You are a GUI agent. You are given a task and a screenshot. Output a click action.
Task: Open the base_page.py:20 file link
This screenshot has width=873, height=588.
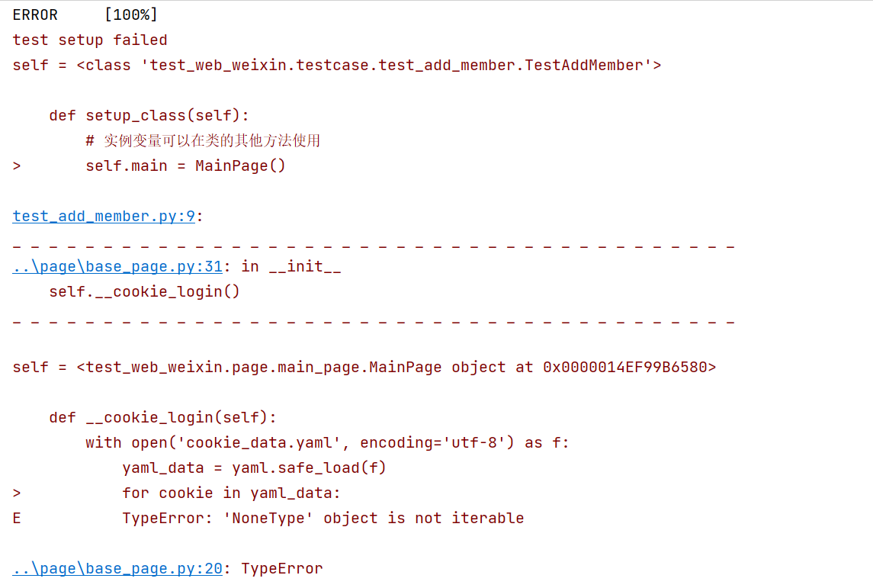pos(117,569)
